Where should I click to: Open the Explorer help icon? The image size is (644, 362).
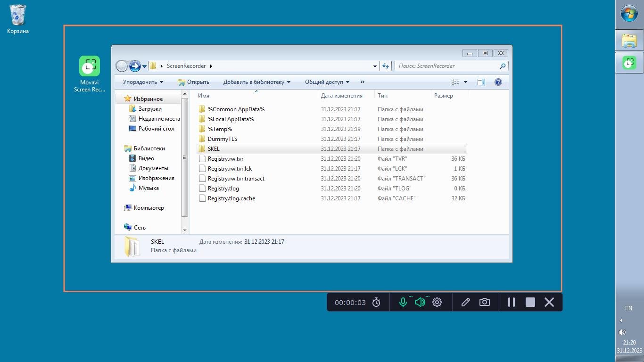click(498, 82)
